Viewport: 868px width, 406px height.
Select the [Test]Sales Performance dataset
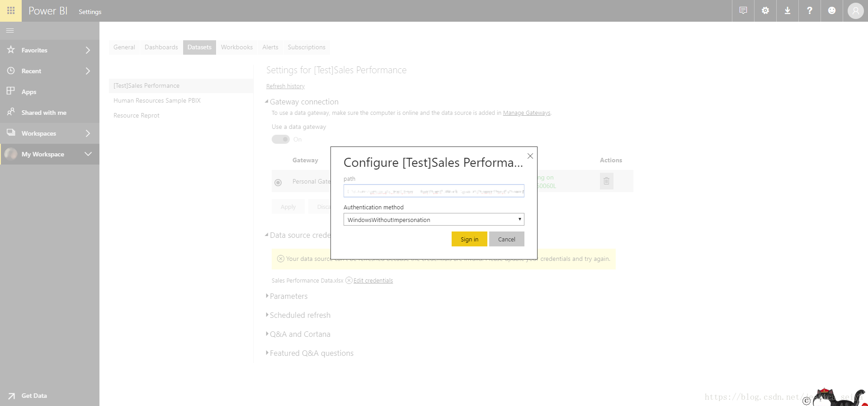coord(181,85)
